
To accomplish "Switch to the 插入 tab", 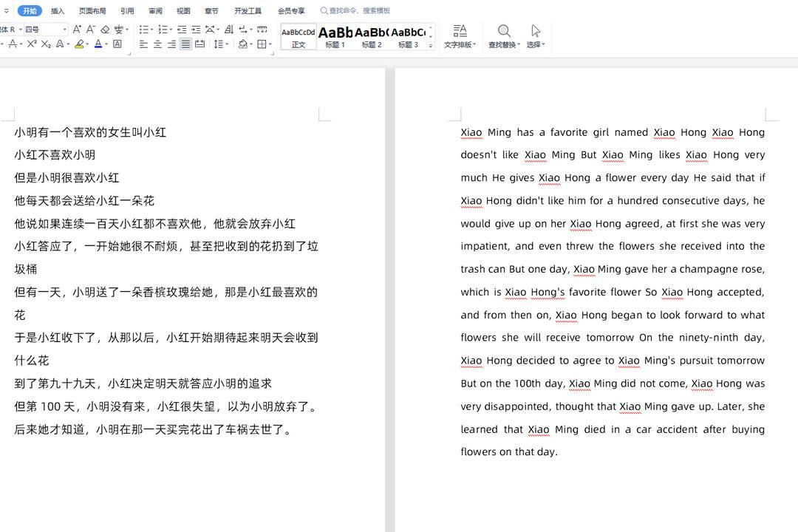I will [58, 10].
